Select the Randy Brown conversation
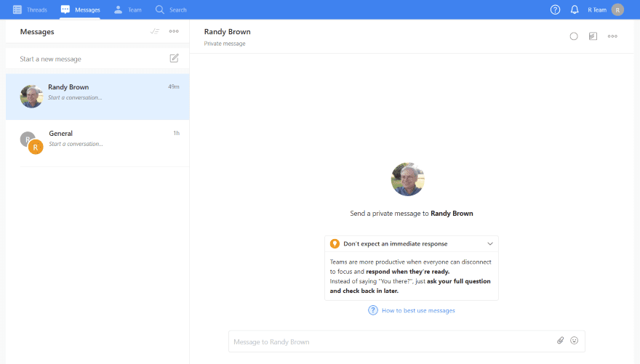Screen dimensions: 640x364 pos(97,97)
